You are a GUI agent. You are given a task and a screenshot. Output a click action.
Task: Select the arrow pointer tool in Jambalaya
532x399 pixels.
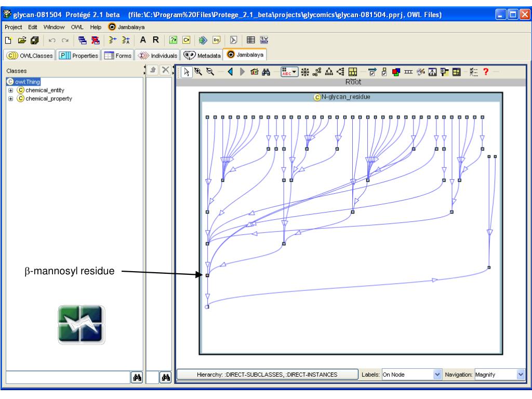click(x=187, y=72)
